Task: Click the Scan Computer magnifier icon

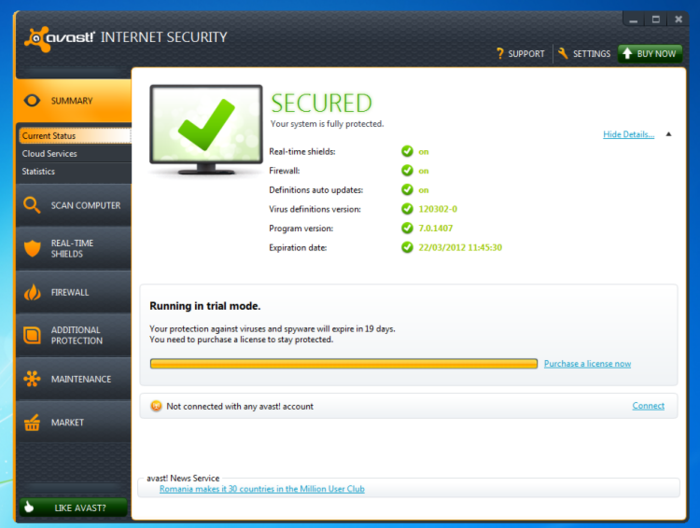Action: 32,205
